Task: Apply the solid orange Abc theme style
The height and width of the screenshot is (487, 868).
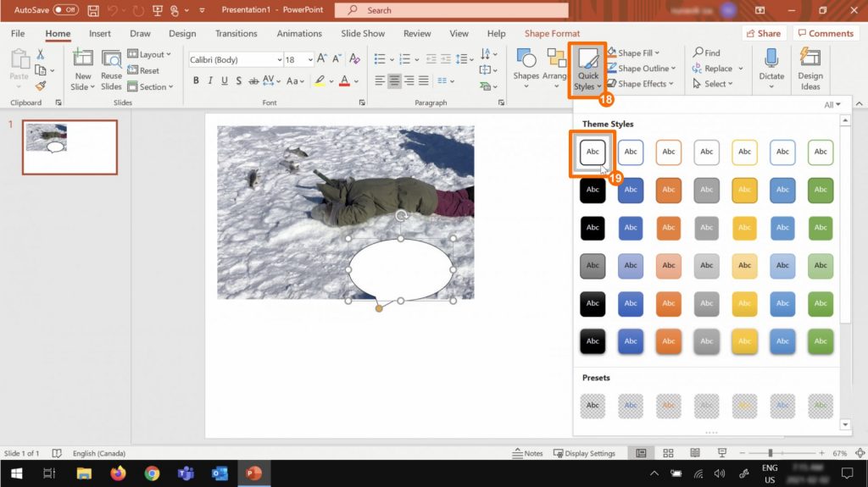Action: pyautogui.click(x=668, y=190)
